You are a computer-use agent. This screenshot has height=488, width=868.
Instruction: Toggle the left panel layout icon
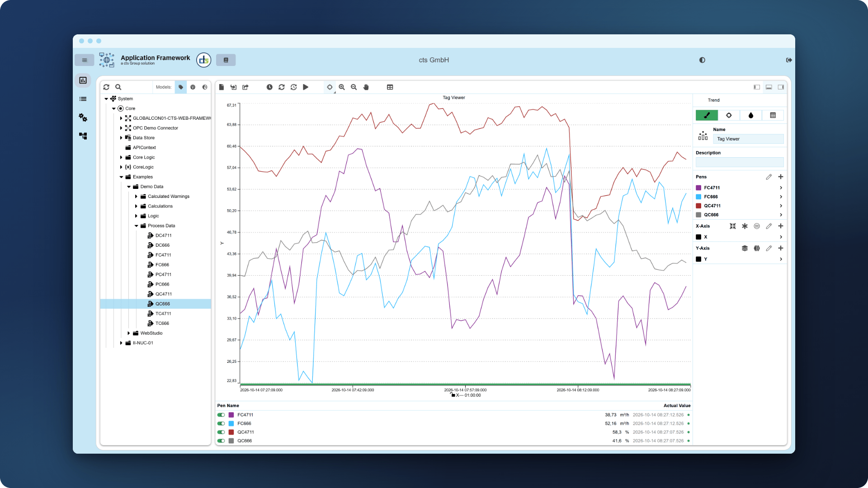pyautogui.click(x=757, y=87)
